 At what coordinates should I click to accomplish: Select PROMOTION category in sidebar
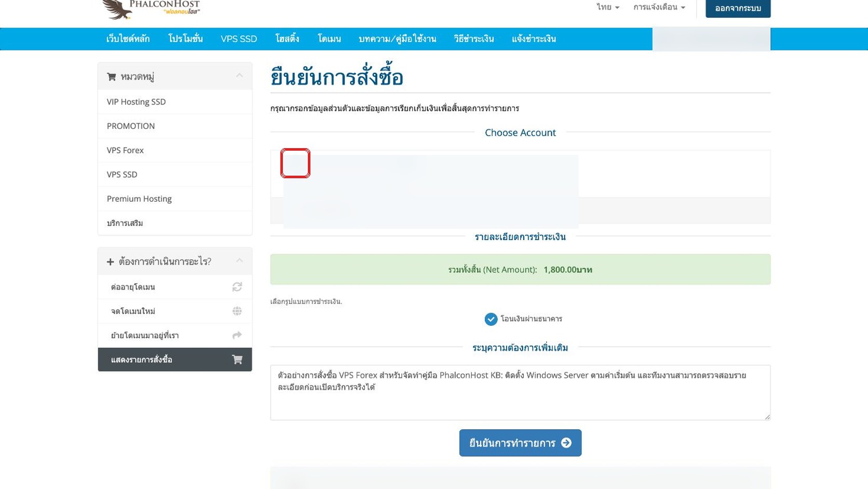pyautogui.click(x=175, y=126)
